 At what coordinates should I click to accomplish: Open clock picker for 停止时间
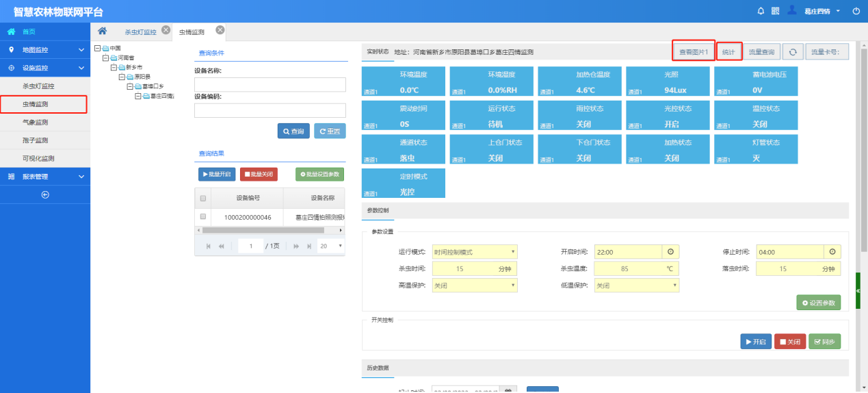pyautogui.click(x=832, y=252)
